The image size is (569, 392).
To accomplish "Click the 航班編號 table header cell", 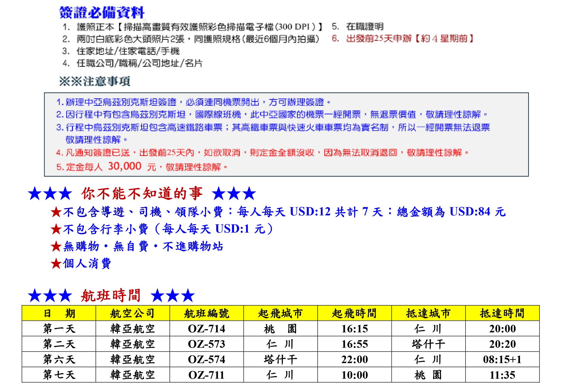I will tap(207, 313).
